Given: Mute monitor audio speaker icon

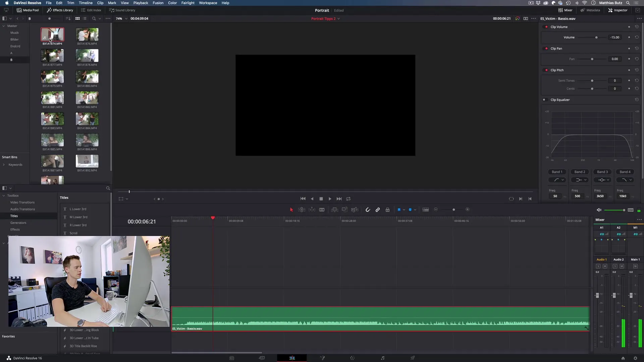Looking at the screenshot, I should (x=599, y=210).
